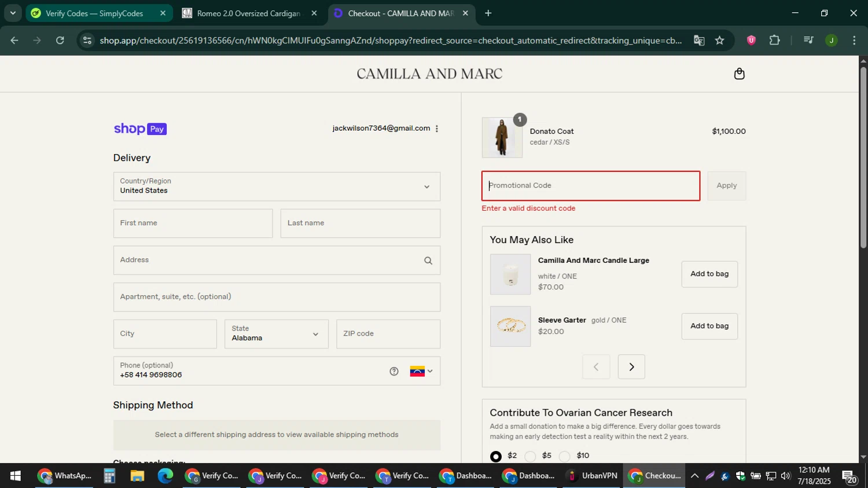Show previous You May Also Like items
868x488 pixels.
tap(596, 367)
